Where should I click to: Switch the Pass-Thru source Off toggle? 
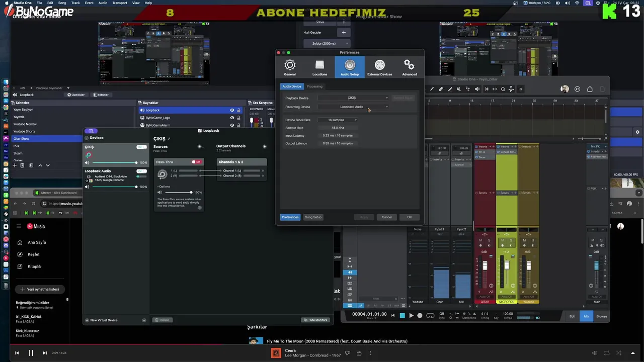[196, 162]
